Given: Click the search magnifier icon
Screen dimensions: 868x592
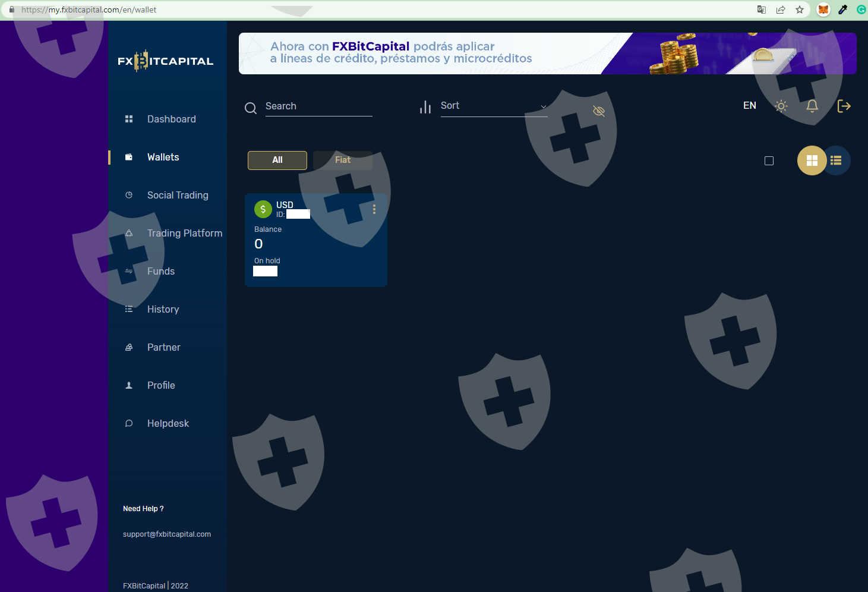Looking at the screenshot, I should (251, 108).
